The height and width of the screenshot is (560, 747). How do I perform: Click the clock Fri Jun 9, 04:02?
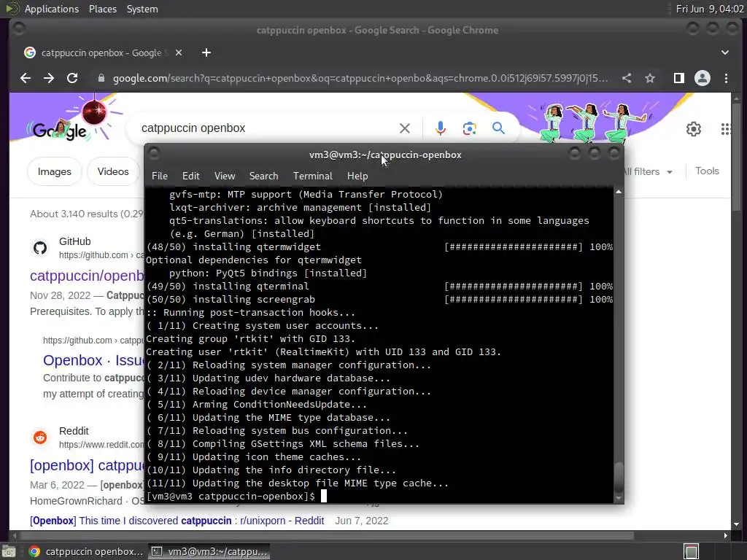[709, 9]
